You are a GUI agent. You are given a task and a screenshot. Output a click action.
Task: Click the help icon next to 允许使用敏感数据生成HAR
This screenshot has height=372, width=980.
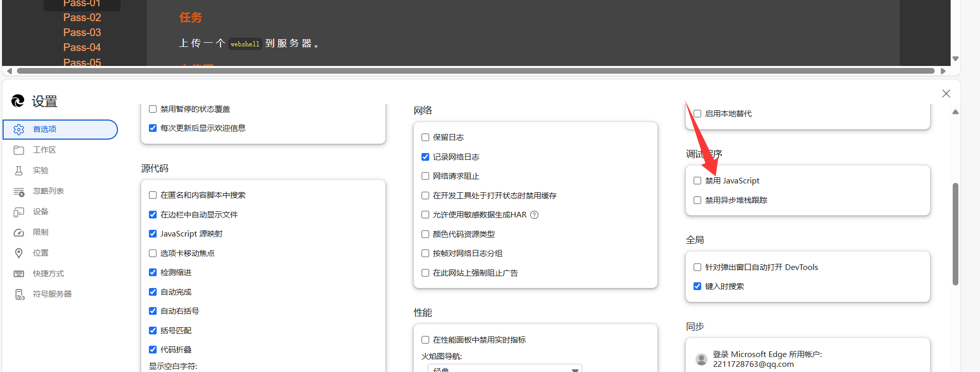(534, 215)
